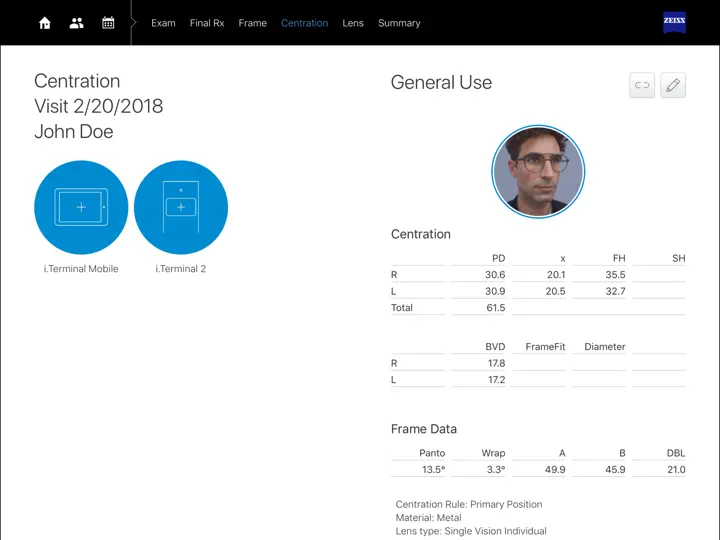Select right eye PD value 30.6
This screenshot has width=720, height=540.
(x=495, y=275)
